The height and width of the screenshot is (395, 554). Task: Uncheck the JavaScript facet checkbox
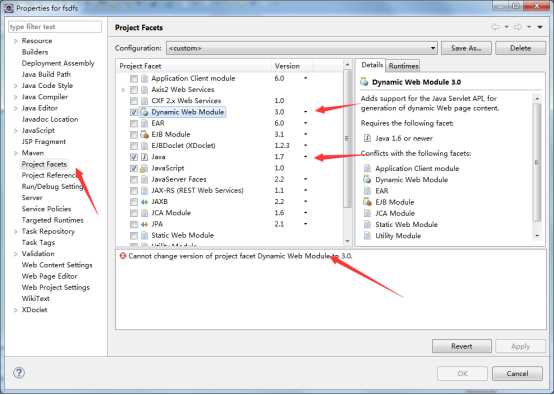(x=134, y=168)
